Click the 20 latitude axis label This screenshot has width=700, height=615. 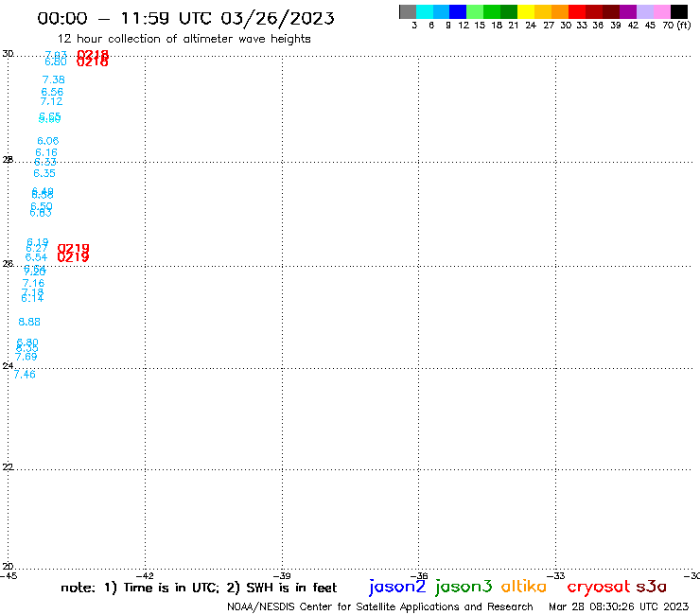pos(8,567)
